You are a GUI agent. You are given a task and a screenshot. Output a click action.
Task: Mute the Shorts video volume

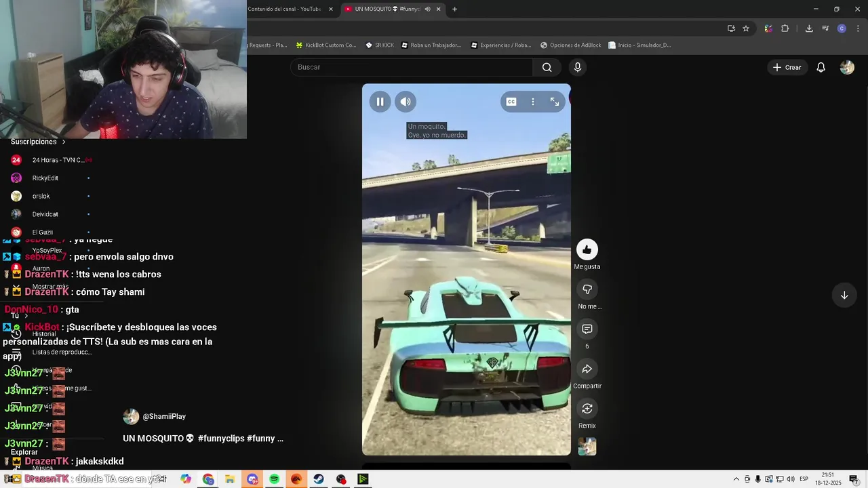(x=406, y=102)
